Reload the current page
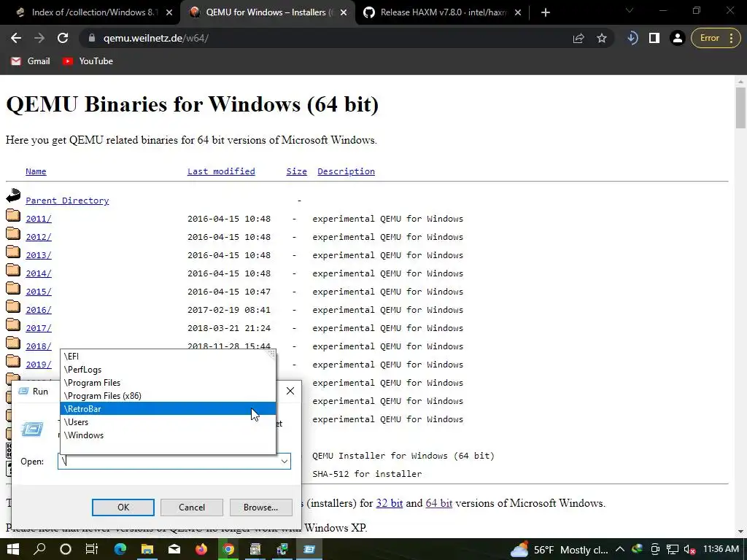The height and width of the screenshot is (560, 747). 63,38
